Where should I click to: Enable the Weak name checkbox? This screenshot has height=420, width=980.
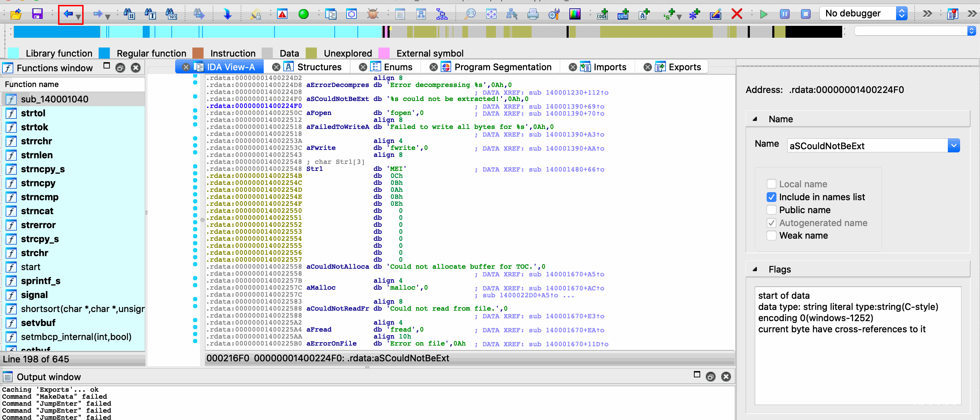[x=771, y=236]
